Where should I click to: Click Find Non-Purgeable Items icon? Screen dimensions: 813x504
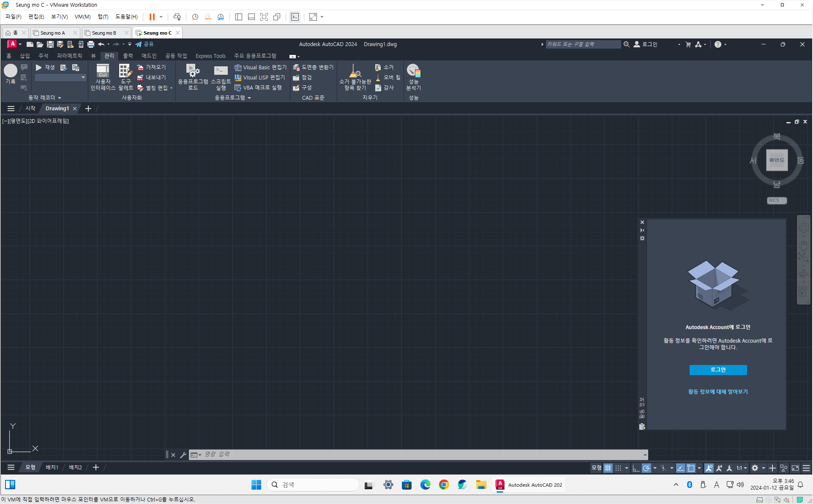355,76
